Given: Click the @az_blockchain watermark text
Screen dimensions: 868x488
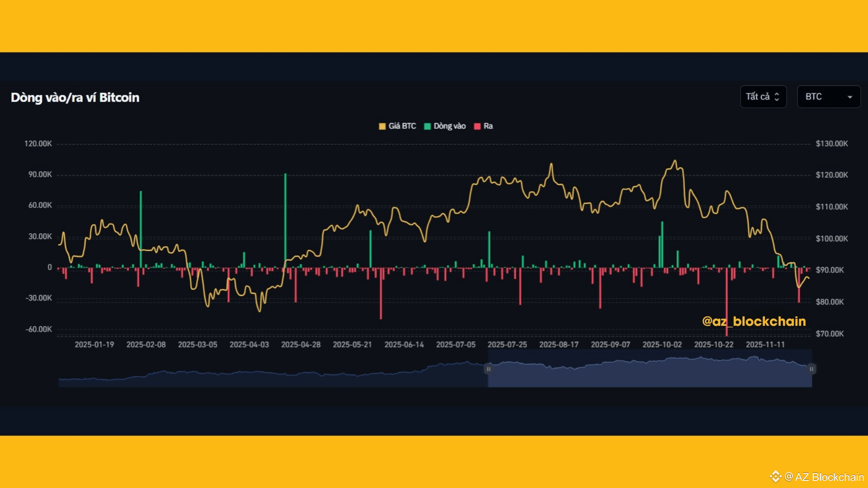Looking at the screenshot, I should point(754,321).
